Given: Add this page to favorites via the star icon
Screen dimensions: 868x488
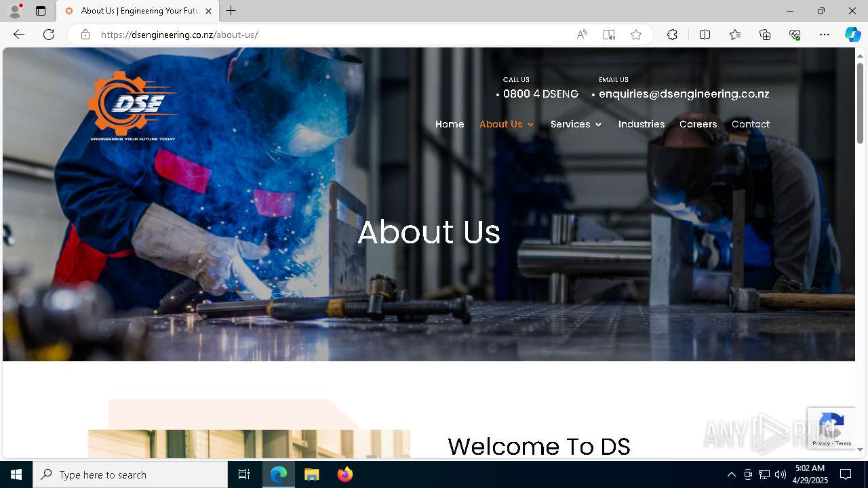Looking at the screenshot, I should coord(636,35).
